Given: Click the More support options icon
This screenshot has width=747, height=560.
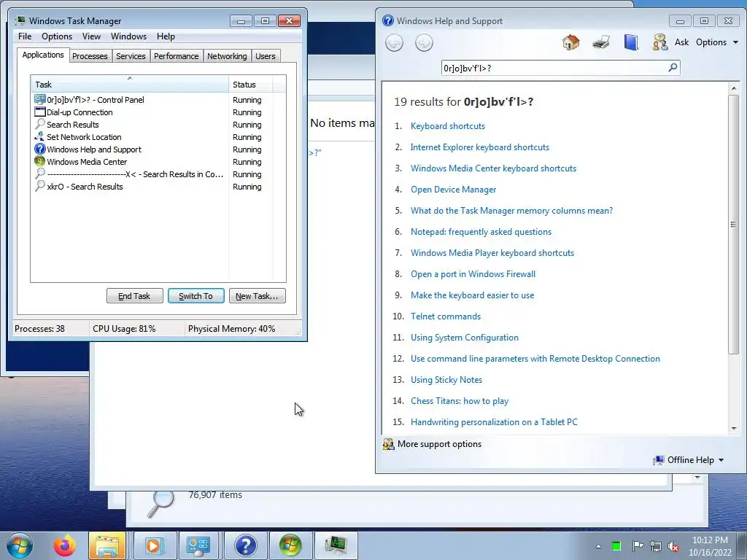Looking at the screenshot, I should click(388, 444).
